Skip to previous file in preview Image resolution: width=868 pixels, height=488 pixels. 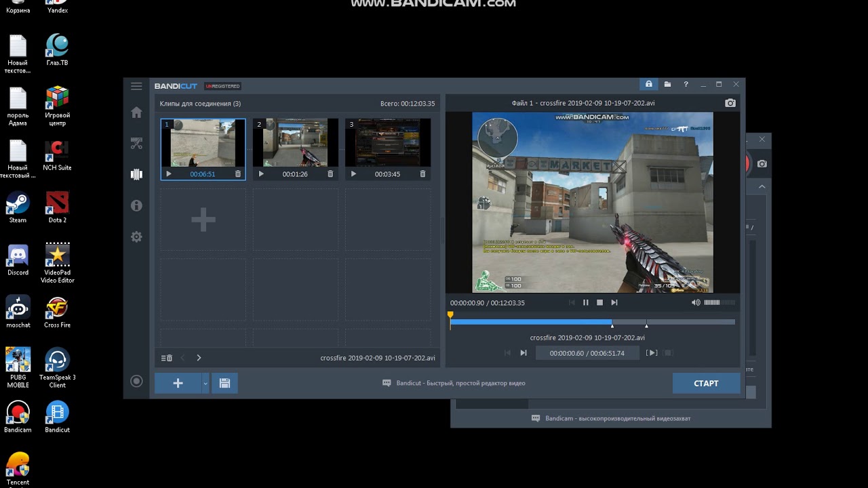coord(572,302)
